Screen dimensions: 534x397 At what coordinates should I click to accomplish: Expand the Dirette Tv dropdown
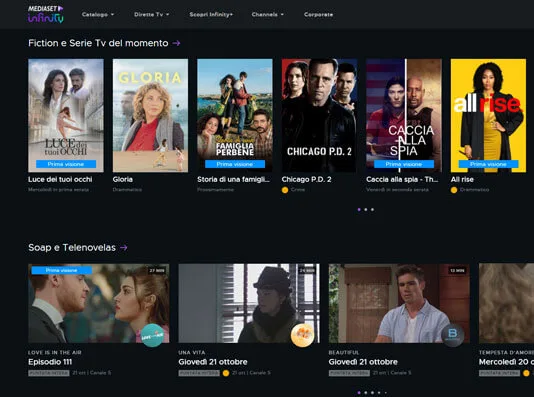152,14
